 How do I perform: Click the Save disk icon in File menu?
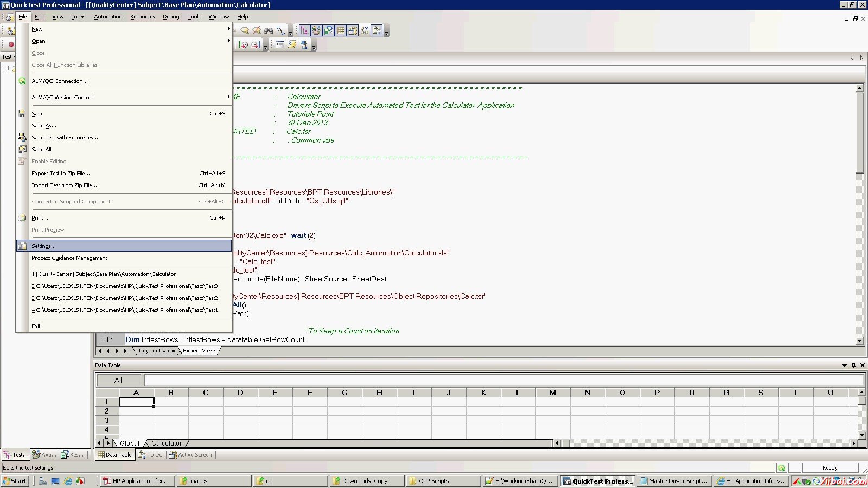22,114
